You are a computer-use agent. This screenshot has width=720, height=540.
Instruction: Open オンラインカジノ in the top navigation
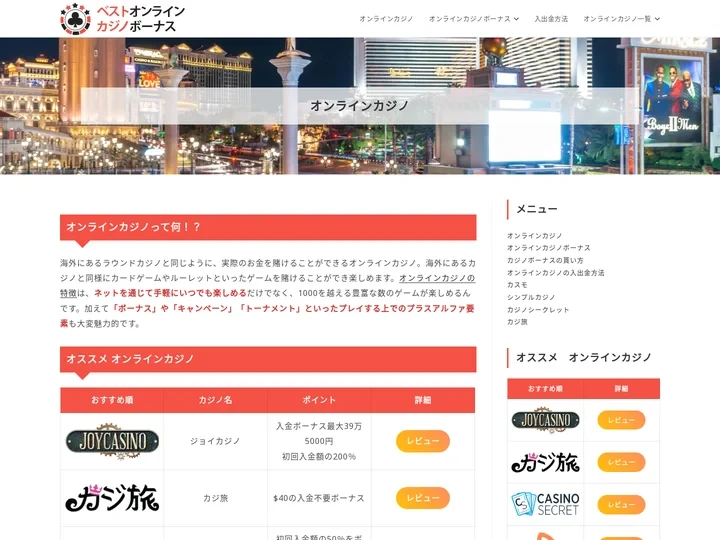coord(386,19)
